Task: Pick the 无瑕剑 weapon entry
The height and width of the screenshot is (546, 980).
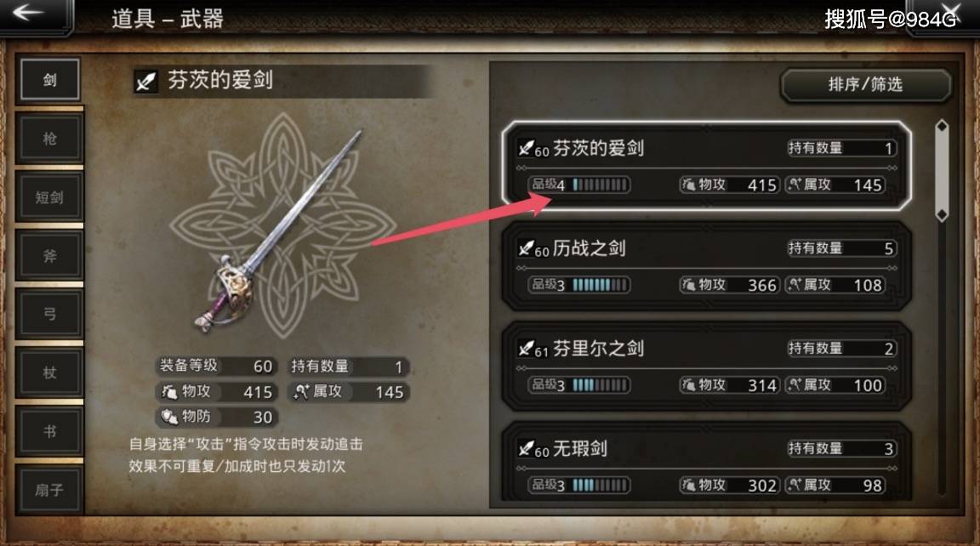Action: [706, 463]
